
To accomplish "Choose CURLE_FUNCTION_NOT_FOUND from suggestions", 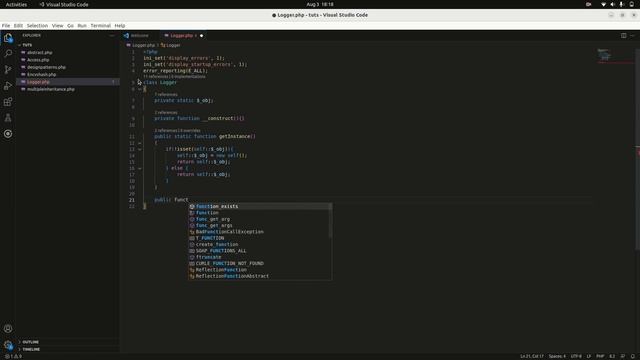I will [260, 263].
